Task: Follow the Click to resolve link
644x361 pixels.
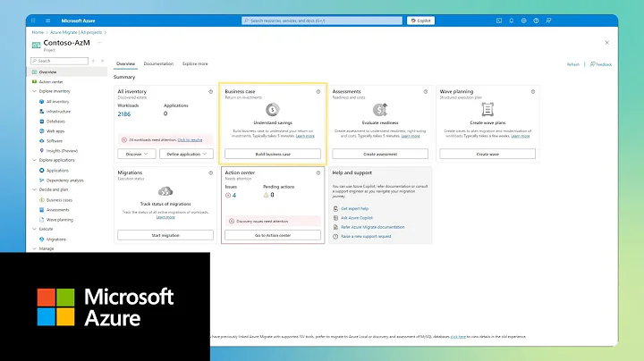Action: 190,140
